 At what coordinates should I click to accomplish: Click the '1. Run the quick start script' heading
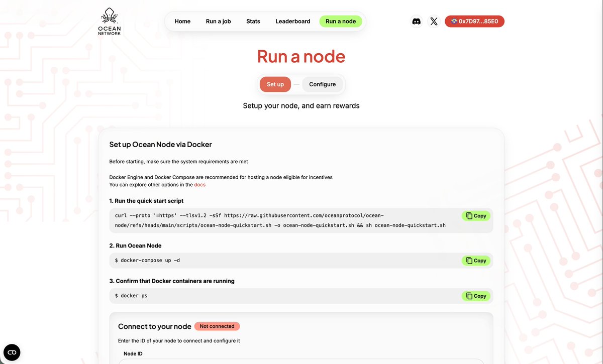point(147,201)
